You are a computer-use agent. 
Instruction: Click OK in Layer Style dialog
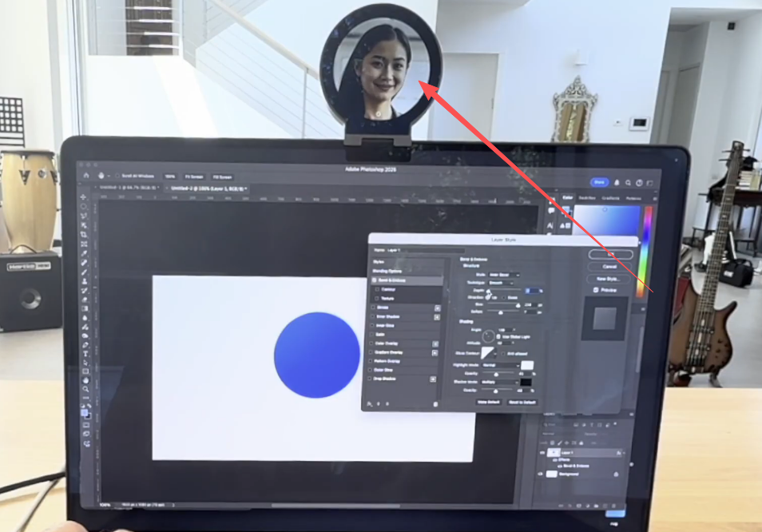point(610,255)
